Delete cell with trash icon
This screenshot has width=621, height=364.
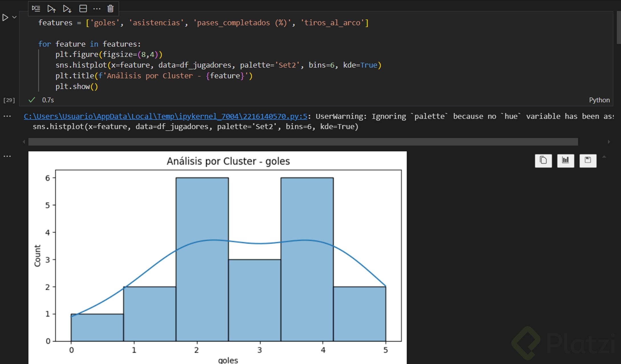click(x=110, y=9)
